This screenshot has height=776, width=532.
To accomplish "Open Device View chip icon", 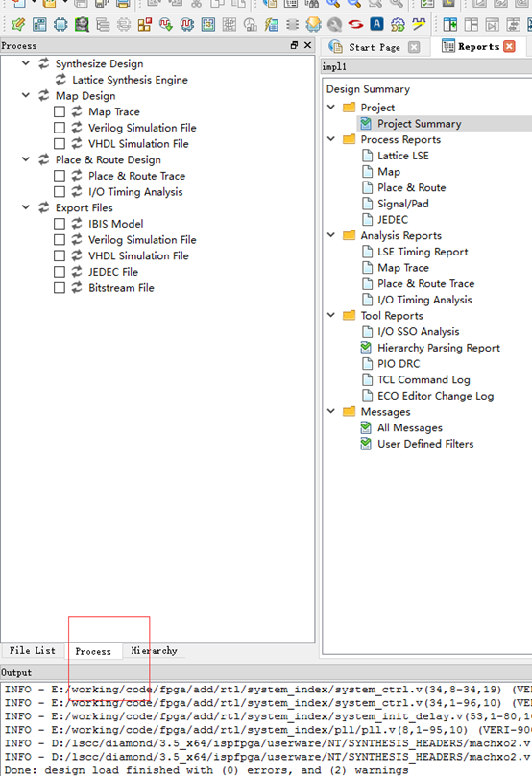I will click(60, 24).
